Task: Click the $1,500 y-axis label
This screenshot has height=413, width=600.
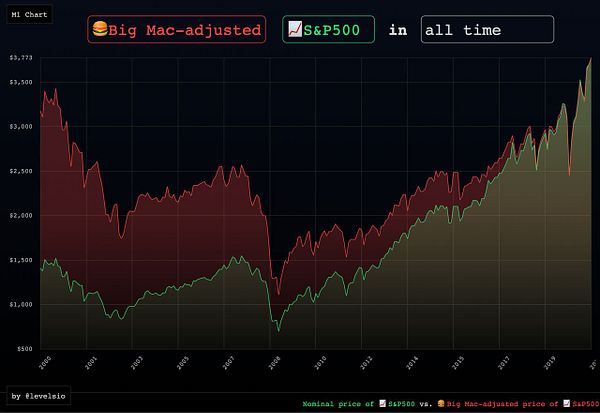Action: point(21,260)
